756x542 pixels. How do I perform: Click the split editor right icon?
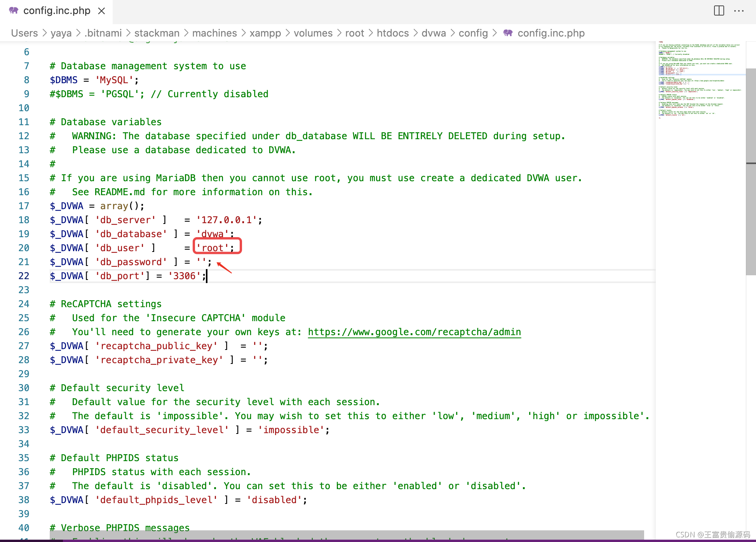click(x=719, y=11)
